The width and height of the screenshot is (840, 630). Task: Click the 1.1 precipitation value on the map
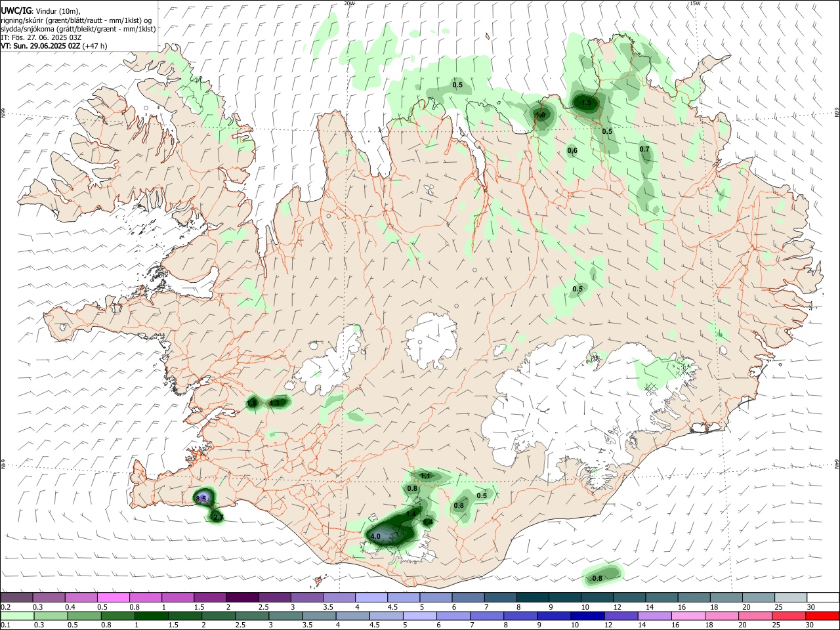[425, 476]
